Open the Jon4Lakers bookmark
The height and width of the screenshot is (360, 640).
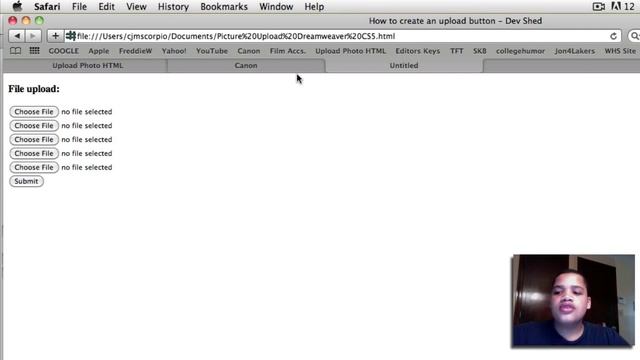[x=574, y=51]
